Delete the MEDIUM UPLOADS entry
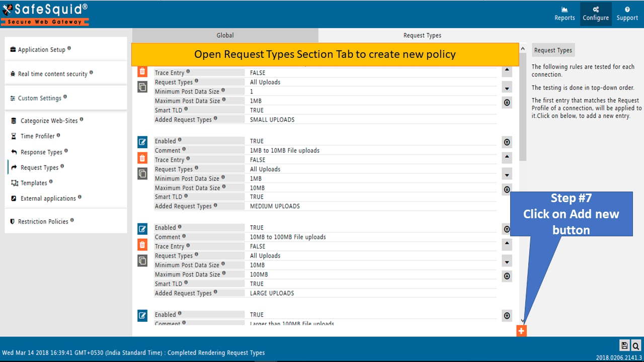The height and width of the screenshot is (362, 644). pyautogui.click(x=142, y=158)
